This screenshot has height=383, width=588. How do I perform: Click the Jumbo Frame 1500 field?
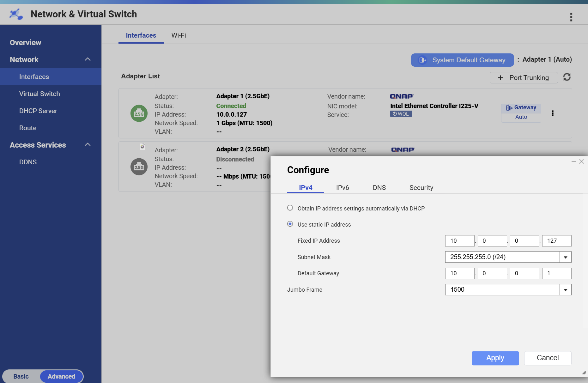tap(502, 290)
